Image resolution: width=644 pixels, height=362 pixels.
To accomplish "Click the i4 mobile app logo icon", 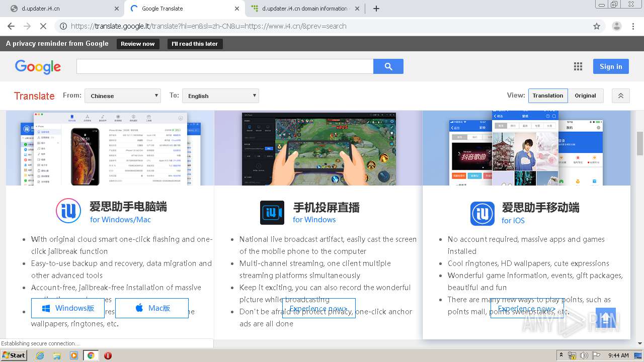I will click(x=482, y=213).
